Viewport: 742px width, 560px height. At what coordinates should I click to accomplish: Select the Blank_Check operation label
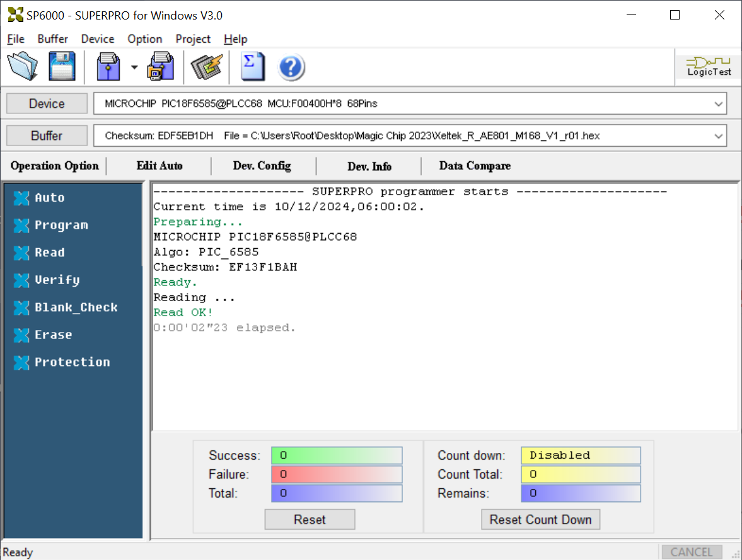[x=76, y=307]
